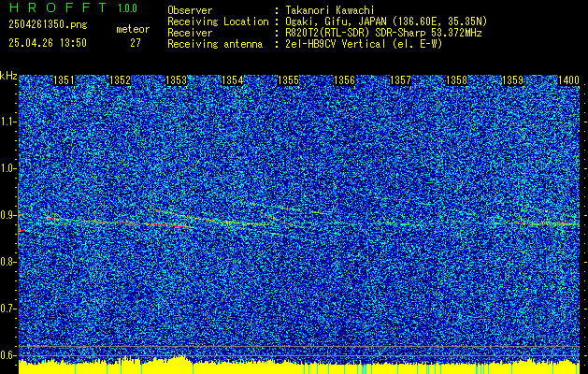Click the 0.6 kHz axis label
588x374 pixels.
tap(7, 355)
